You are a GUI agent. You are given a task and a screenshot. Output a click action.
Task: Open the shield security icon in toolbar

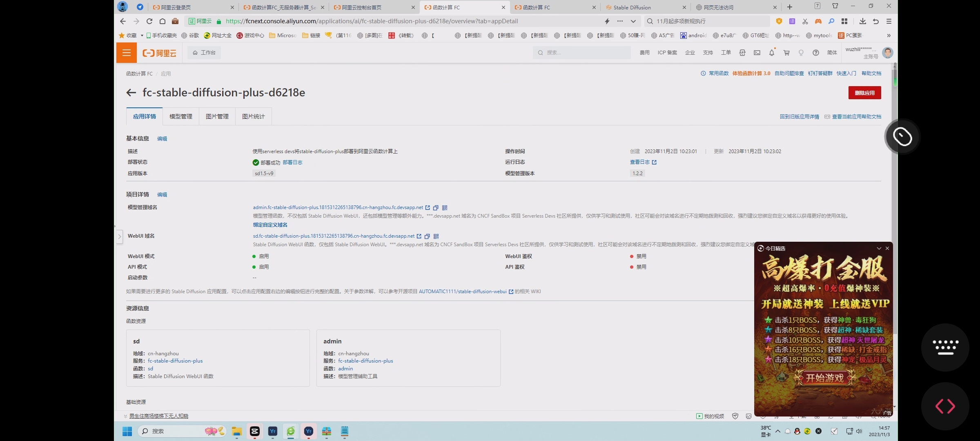click(779, 21)
